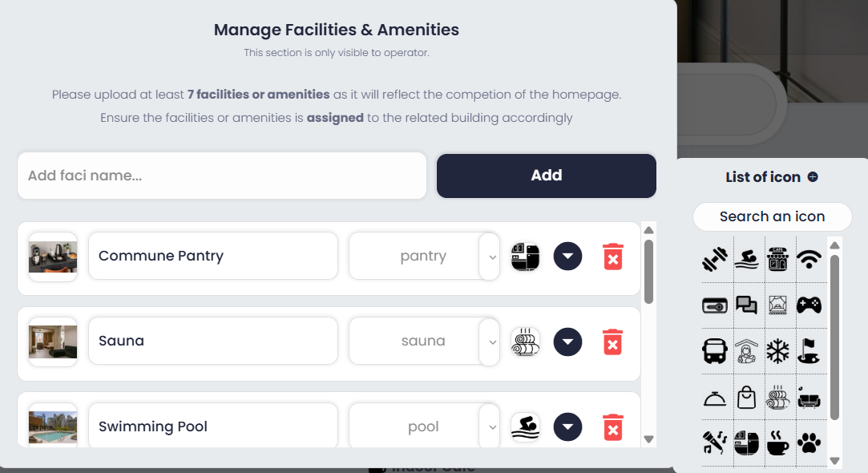
Task: Delete the Sauna facility entry
Action: [612, 342]
